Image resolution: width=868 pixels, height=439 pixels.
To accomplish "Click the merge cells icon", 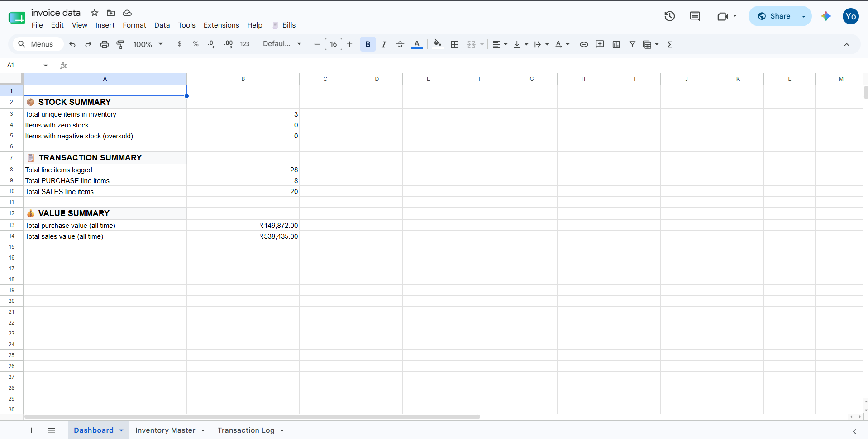I will (472, 44).
